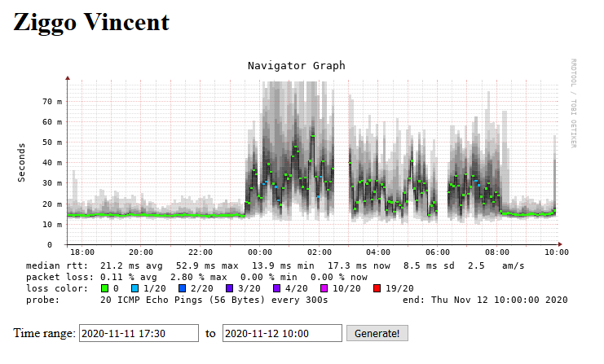Click the 21.2 ms avg value
The image size is (604, 364).
[x=131, y=266]
